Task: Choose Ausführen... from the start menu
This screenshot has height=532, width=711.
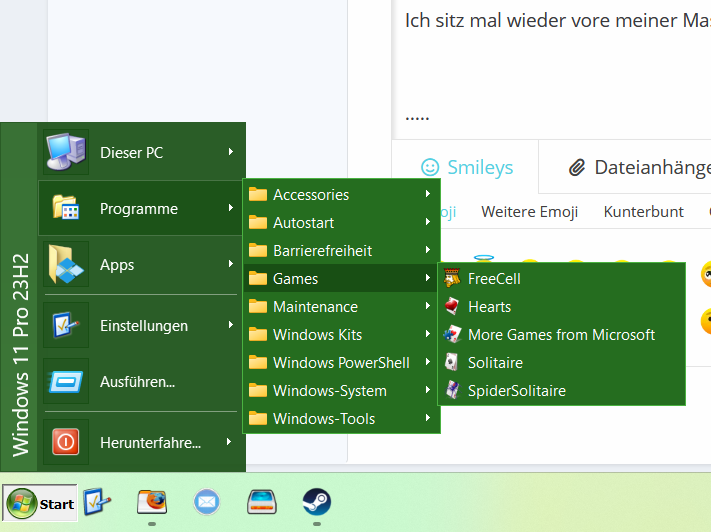Action: pos(141,381)
